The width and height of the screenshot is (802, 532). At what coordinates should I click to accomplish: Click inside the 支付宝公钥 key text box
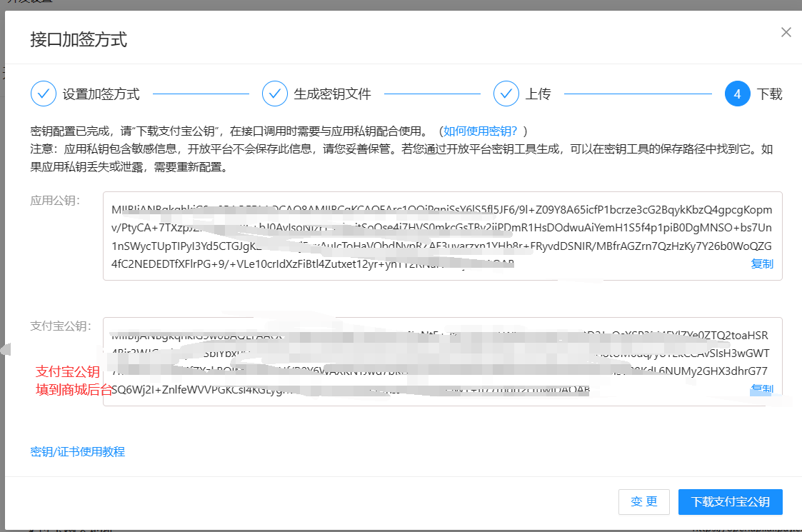[x=443, y=361]
